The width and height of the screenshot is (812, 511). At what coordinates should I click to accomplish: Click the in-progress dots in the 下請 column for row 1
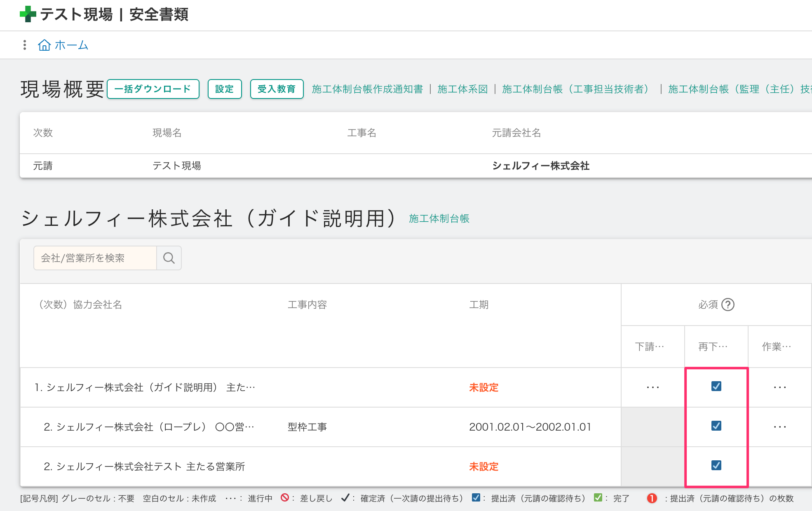pyautogui.click(x=653, y=387)
